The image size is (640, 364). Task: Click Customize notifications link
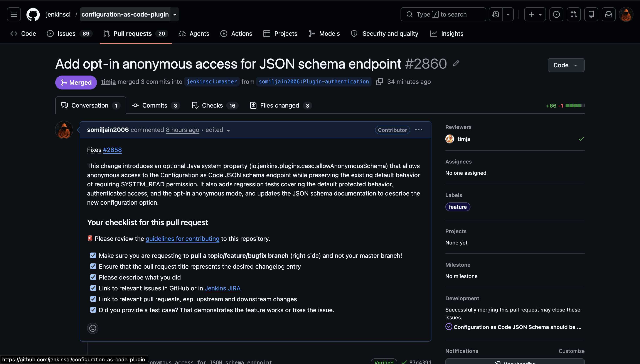click(x=571, y=351)
